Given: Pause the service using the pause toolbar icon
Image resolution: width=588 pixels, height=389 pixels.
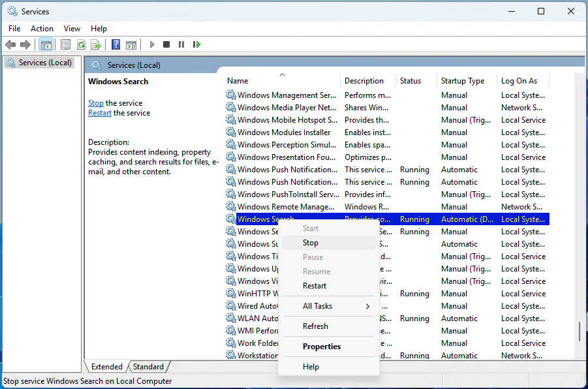Looking at the screenshot, I should tap(181, 44).
